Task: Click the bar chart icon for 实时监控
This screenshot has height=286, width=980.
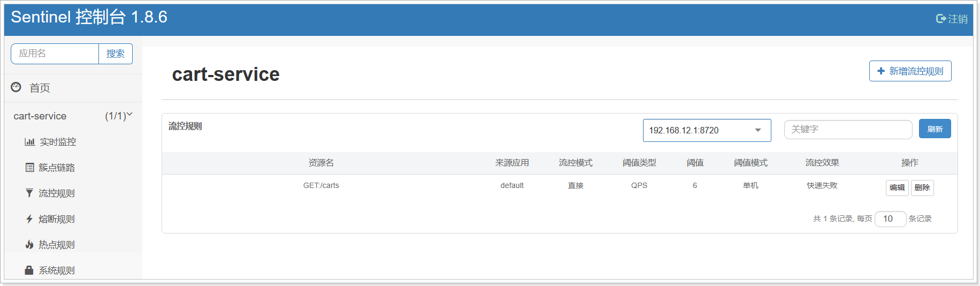Action: pyautogui.click(x=29, y=142)
